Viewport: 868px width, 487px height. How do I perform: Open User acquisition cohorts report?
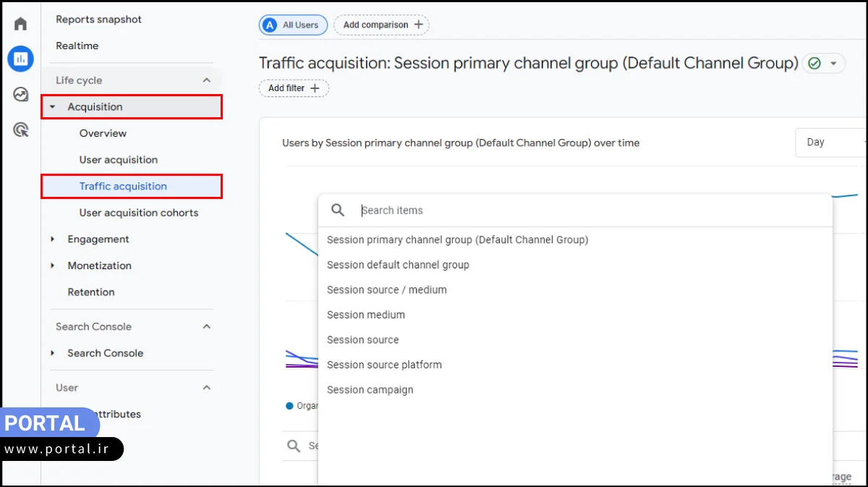(x=138, y=213)
